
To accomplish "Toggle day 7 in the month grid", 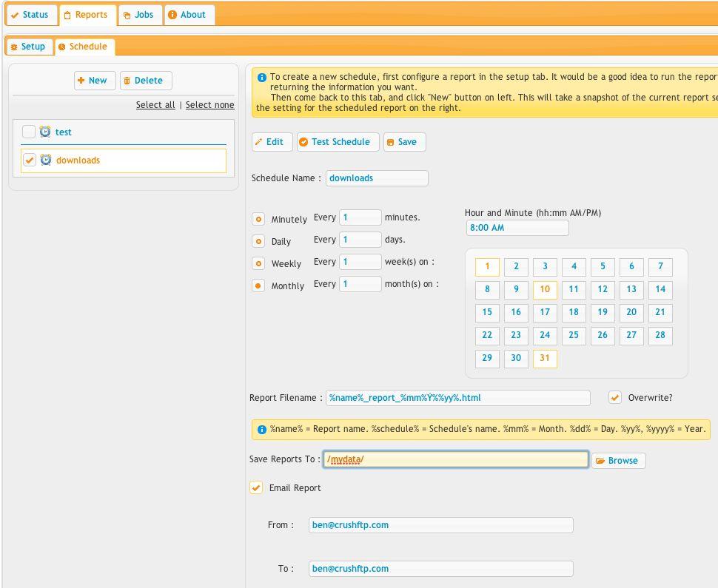I will click(x=660, y=267).
